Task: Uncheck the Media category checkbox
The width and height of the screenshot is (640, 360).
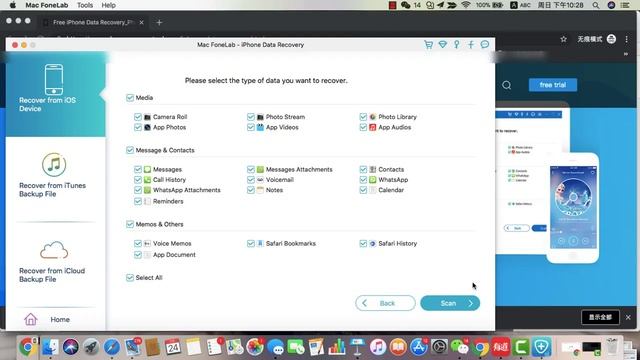Action: coord(130,98)
